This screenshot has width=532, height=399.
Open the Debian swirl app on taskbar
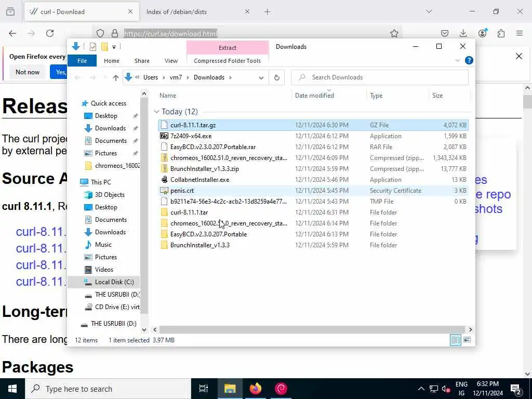click(x=281, y=389)
